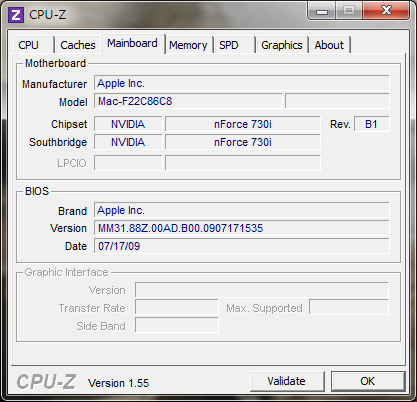Click the Manufacturer field showing Apple Inc.

pyautogui.click(x=241, y=83)
